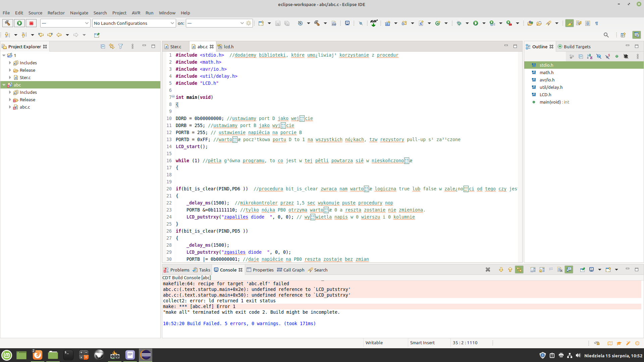Expand the Release folder under abc project

coord(10,100)
